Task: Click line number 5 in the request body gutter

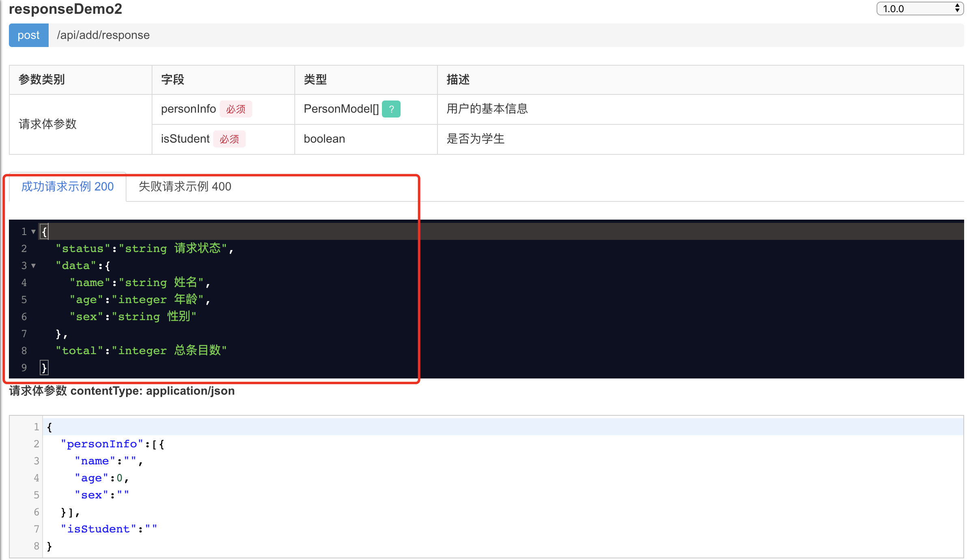Action: [36, 495]
